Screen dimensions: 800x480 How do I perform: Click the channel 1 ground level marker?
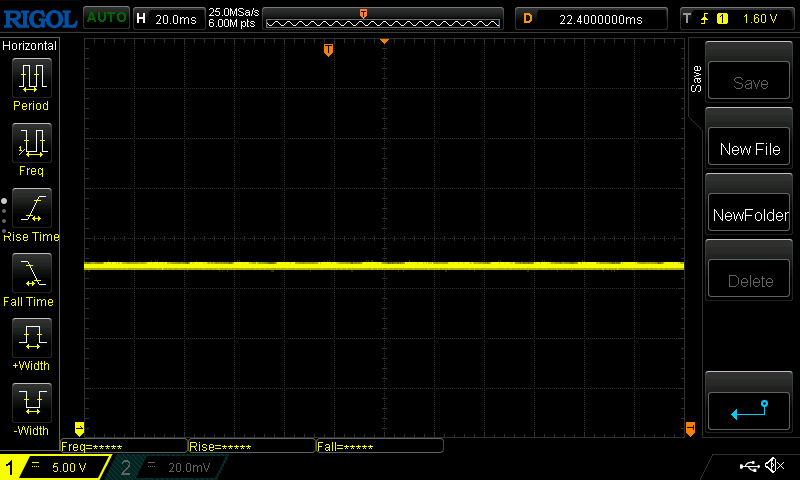[79, 428]
